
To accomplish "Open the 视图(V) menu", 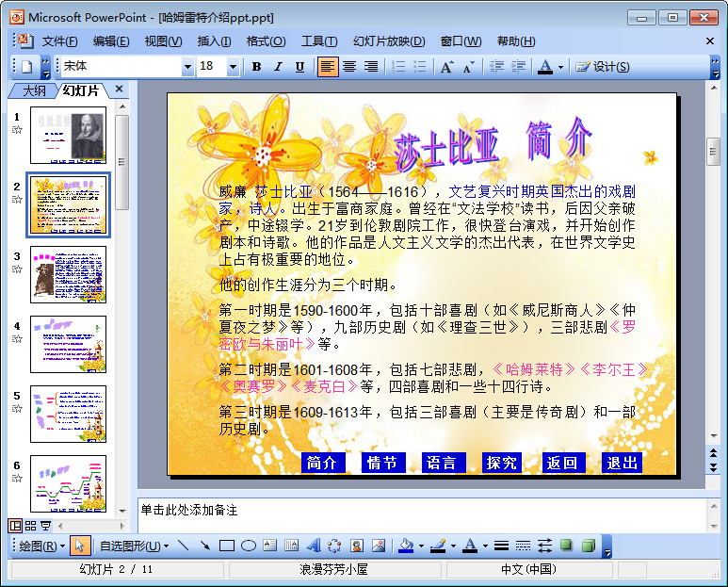I will click(x=163, y=41).
